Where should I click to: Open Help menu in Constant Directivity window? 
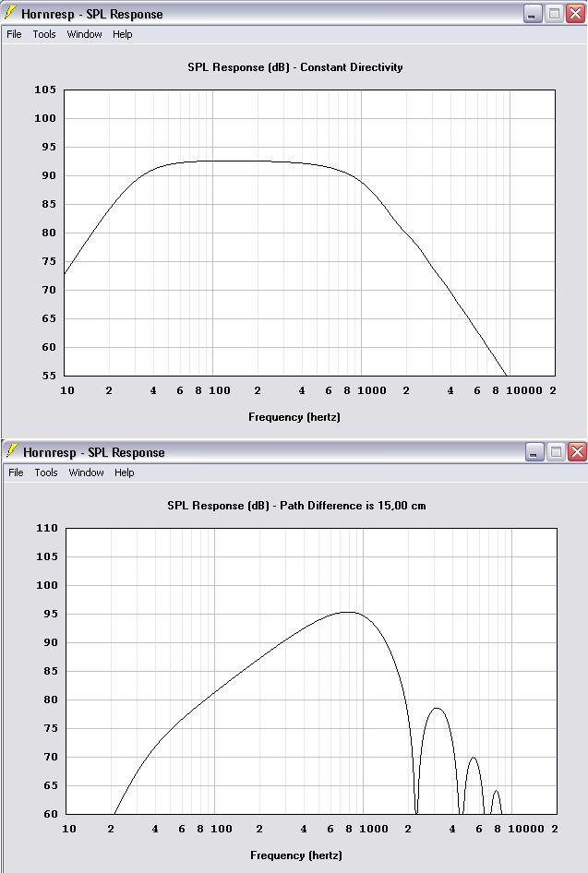click(x=122, y=34)
